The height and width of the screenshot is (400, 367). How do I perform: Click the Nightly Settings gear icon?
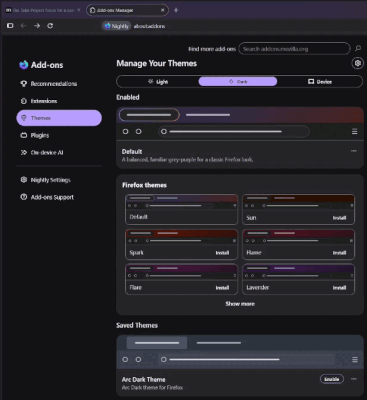click(x=24, y=180)
